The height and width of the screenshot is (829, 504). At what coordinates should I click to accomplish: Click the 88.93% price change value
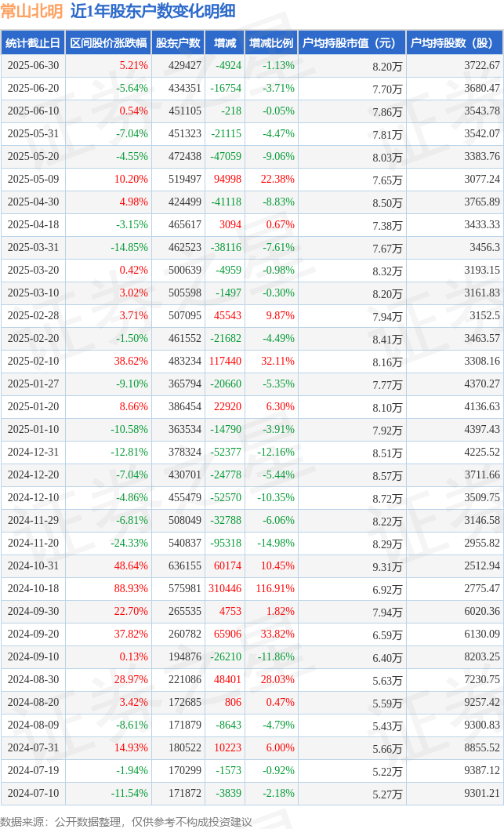[131, 588]
